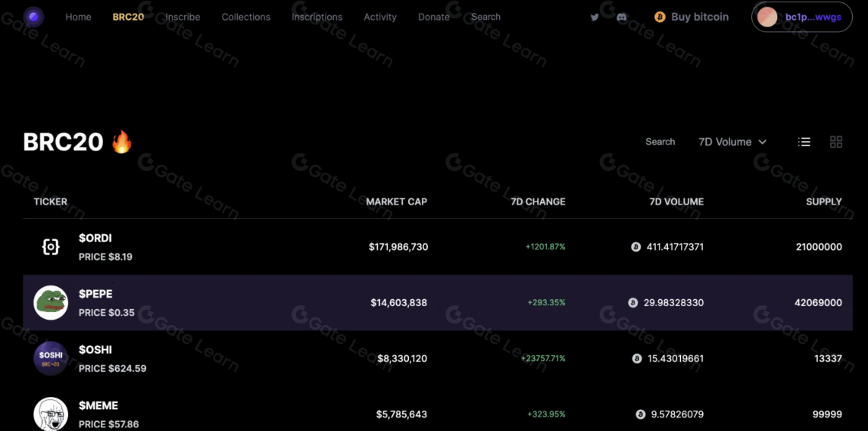The image size is (868, 431).
Task: Go to the Home page
Action: [x=78, y=17]
